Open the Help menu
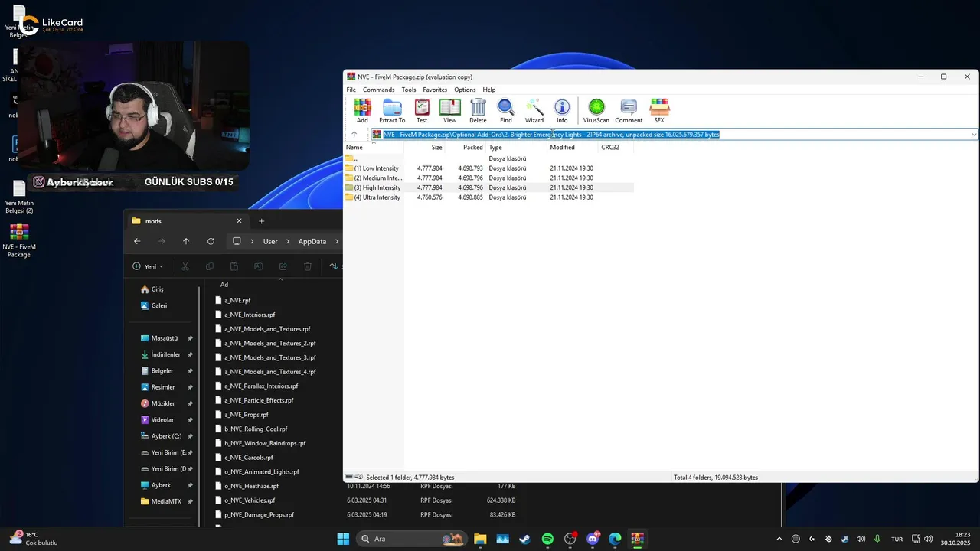This screenshot has height=551, width=980. [x=489, y=90]
